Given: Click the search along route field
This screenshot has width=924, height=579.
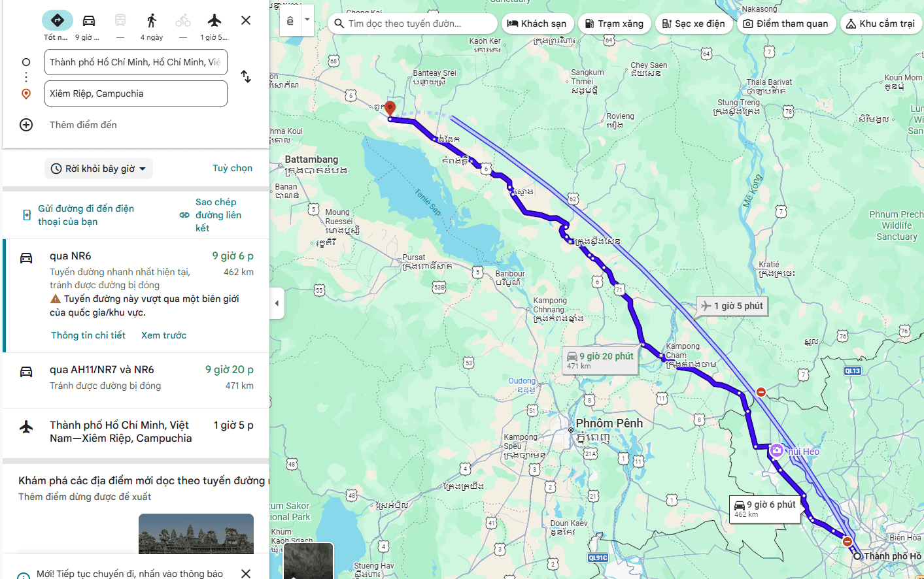Looking at the screenshot, I should click(412, 24).
